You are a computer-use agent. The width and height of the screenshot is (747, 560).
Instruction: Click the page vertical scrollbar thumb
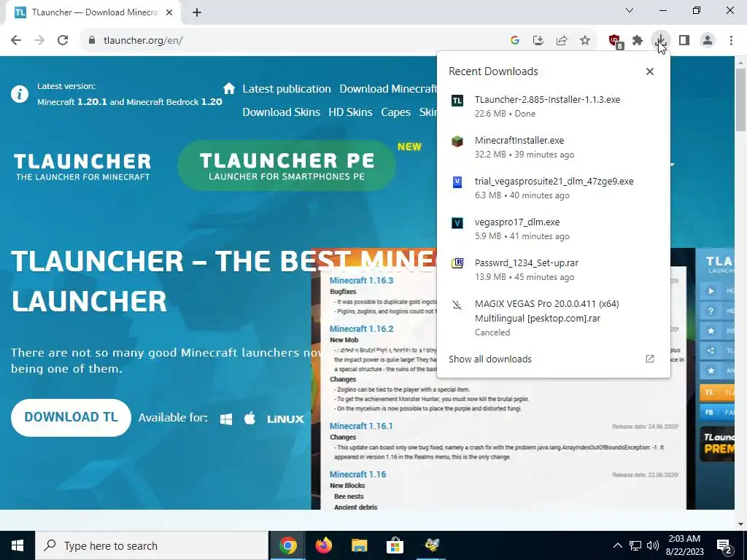click(741, 99)
